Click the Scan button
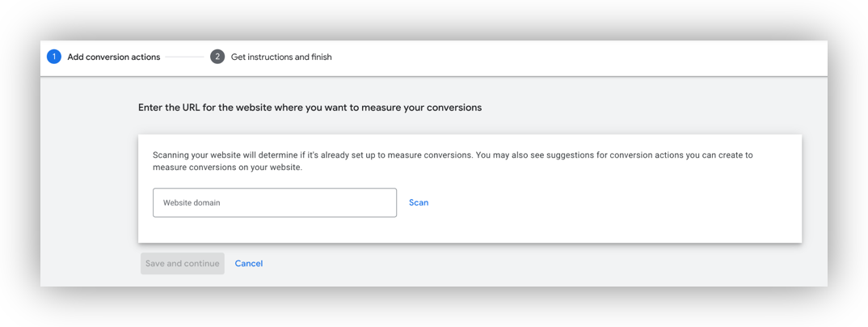 click(419, 202)
